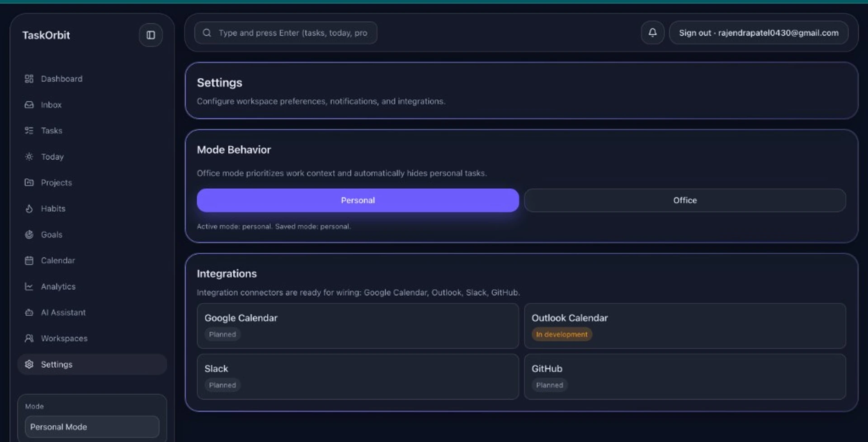Open Slack integration card
Image resolution: width=868 pixels, height=442 pixels.
[x=358, y=376]
